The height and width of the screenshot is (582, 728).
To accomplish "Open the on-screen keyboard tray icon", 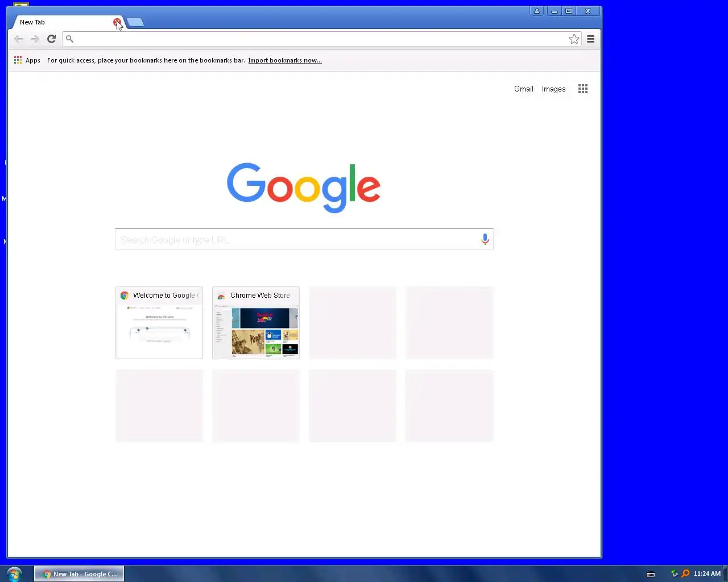I will pyautogui.click(x=651, y=574).
